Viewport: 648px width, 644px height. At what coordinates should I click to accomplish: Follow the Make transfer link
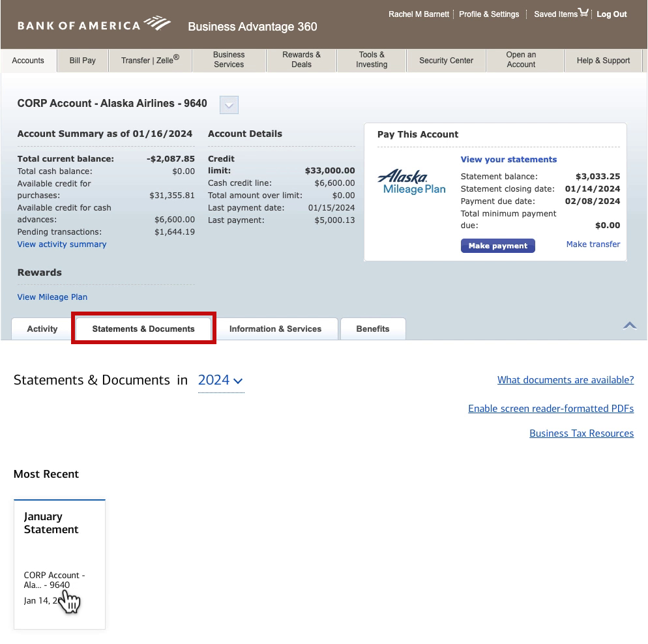point(593,244)
